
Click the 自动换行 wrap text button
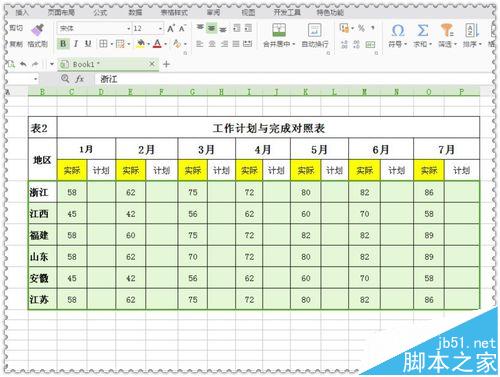[x=315, y=36]
